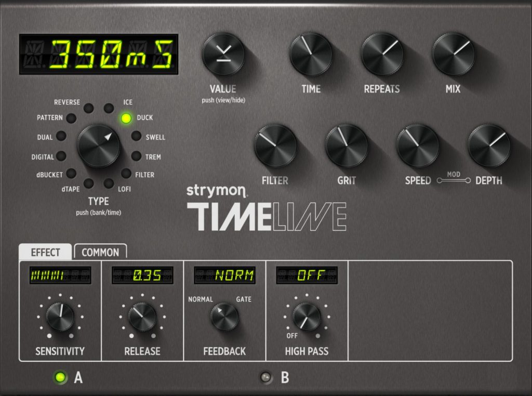The image size is (532, 396).
Task: Activate preset A LED
Action: coord(60,377)
